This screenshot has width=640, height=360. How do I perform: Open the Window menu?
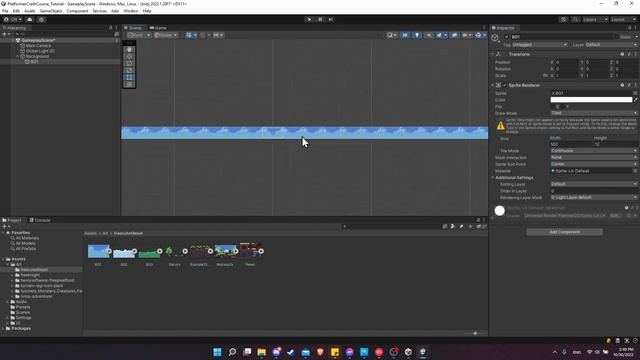tap(131, 11)
